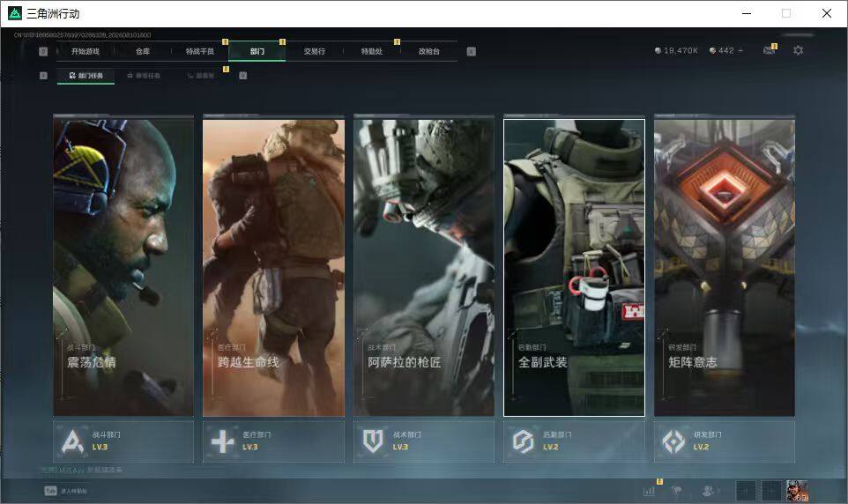Click the 战术部门 LV.3 panel
848x504 pixels.
click(424, 441)
